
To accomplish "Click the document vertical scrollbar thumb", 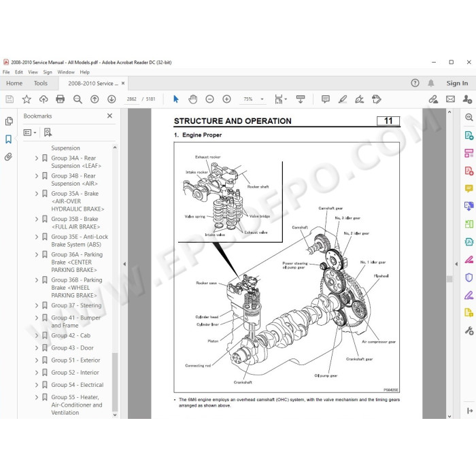I will pos(449,279).
